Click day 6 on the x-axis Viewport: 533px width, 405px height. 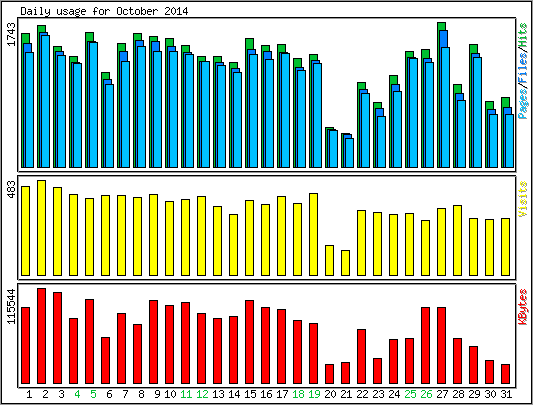point(109,394)
